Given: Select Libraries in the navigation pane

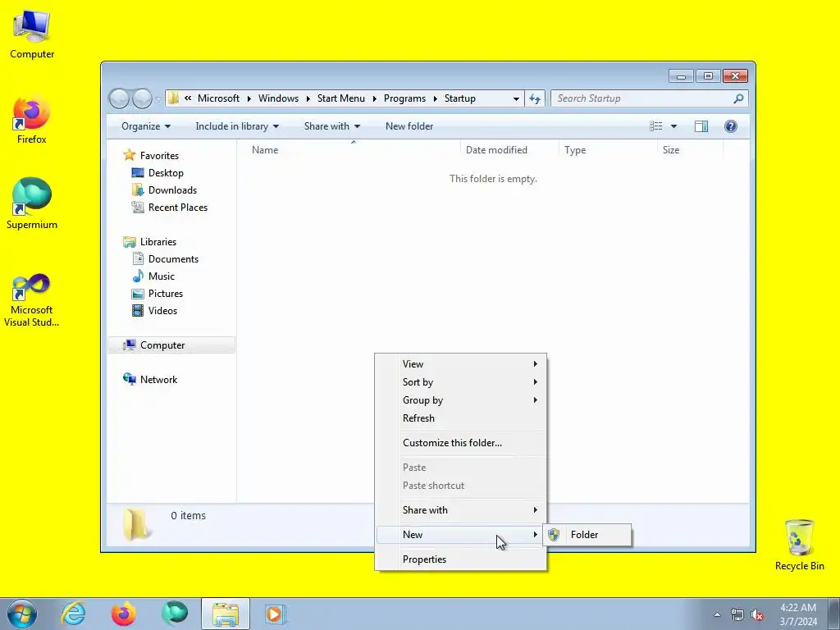Looking at the screenshot, I should tap(158, 242).
